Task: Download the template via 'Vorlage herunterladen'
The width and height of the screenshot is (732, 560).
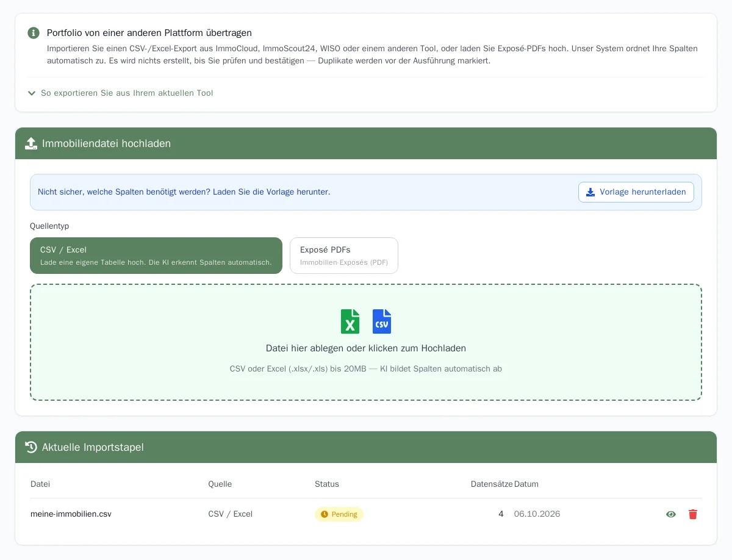Action: 636,192
